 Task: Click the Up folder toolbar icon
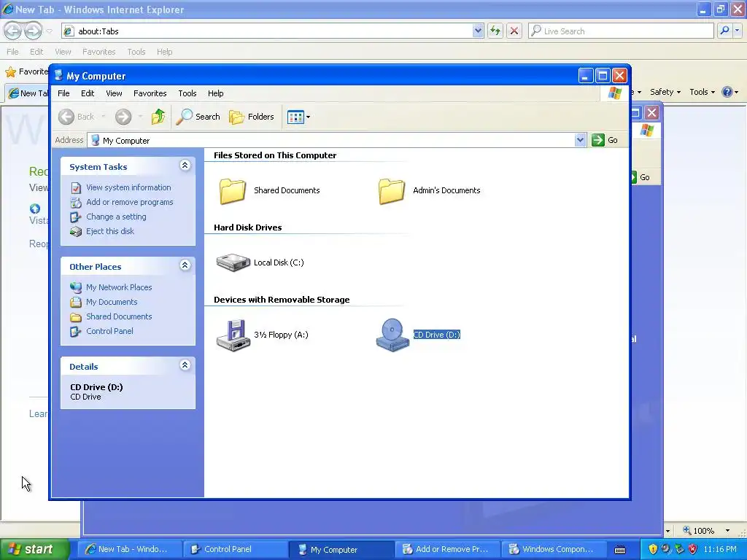[x=158, y=117]
